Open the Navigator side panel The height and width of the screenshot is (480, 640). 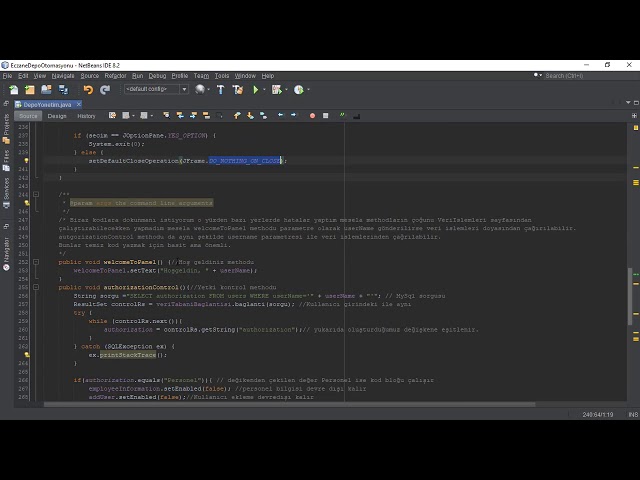6,254
